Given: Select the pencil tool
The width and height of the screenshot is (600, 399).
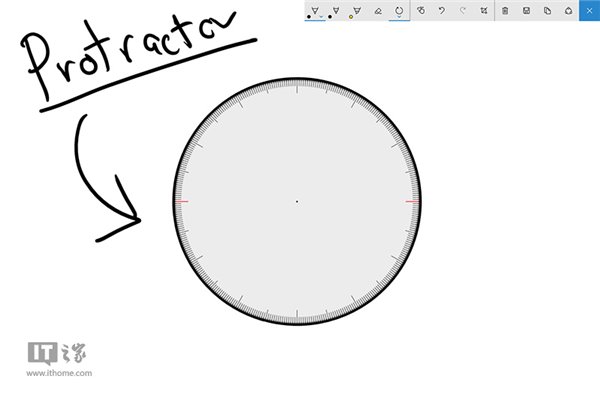Looking at the screenshot, I should click(336, 11).
